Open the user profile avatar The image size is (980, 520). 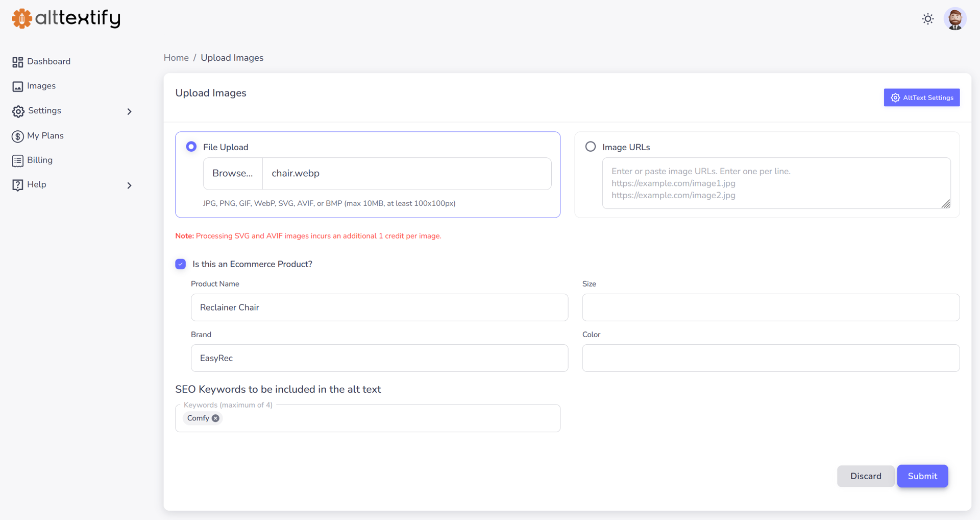click(x=954, y=19)
